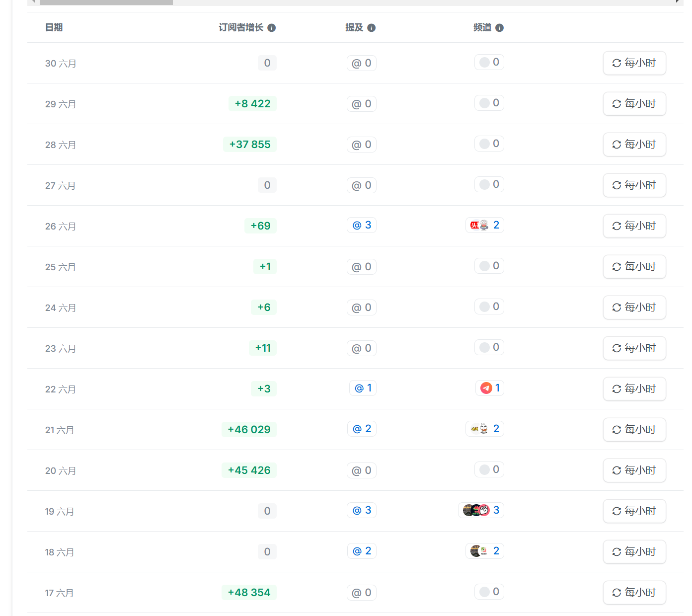Open 每小时 breakdown for 29 六月
This screenshot has height=616, width=692.
pyautogui.click(x=634, y=104)
